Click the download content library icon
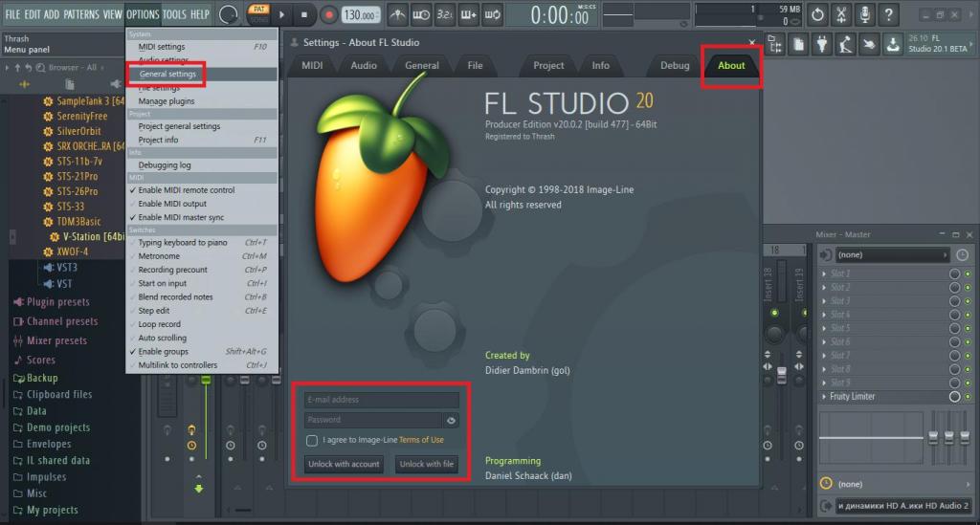Viewport: 980px width, 525px height. [x=893, y=44]
